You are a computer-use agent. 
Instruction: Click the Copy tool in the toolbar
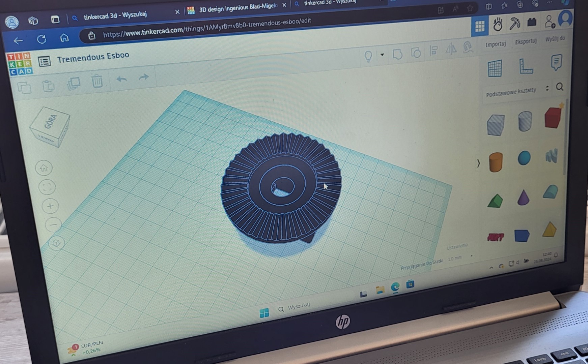pyautogui.click(x=24, y=88)
